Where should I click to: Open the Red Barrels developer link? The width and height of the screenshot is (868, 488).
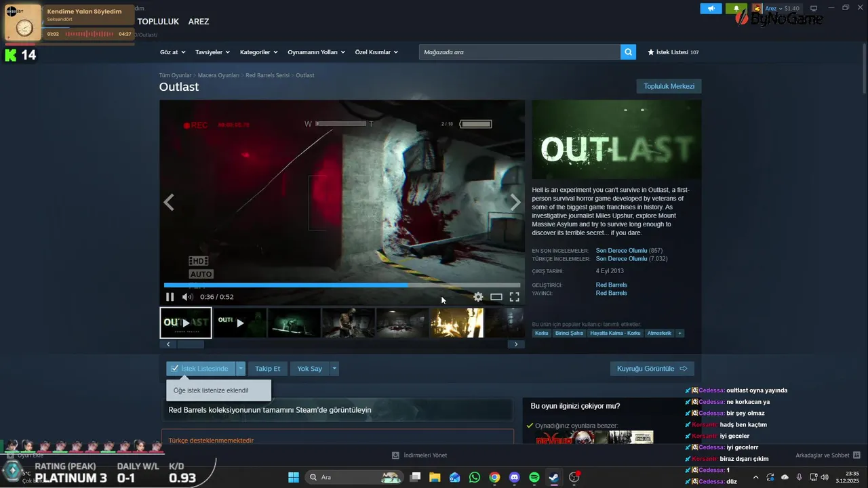pyautogui.click(x=611, y=285)
